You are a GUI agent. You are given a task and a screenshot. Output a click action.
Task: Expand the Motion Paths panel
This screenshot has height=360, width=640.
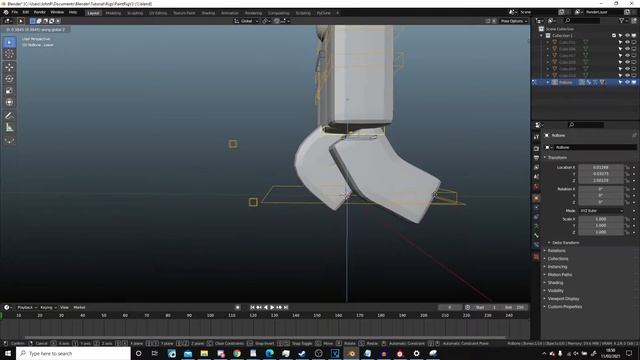point(559,275)
